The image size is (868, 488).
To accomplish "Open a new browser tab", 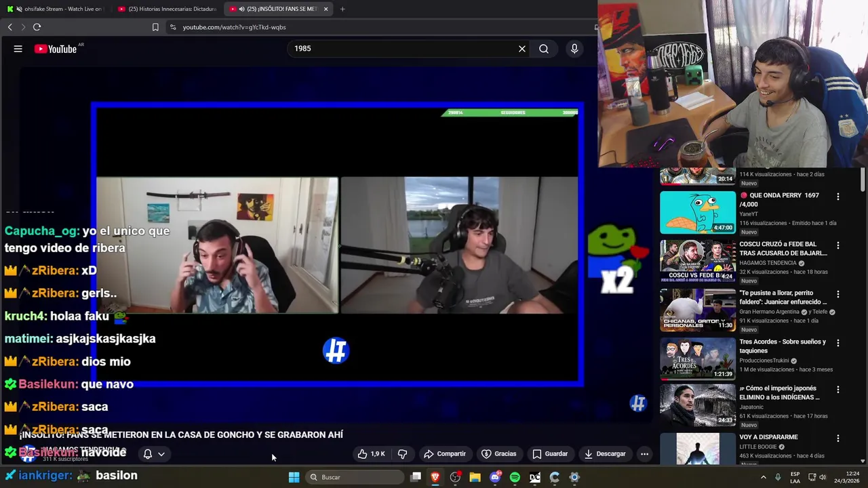I will pos(342,9).
